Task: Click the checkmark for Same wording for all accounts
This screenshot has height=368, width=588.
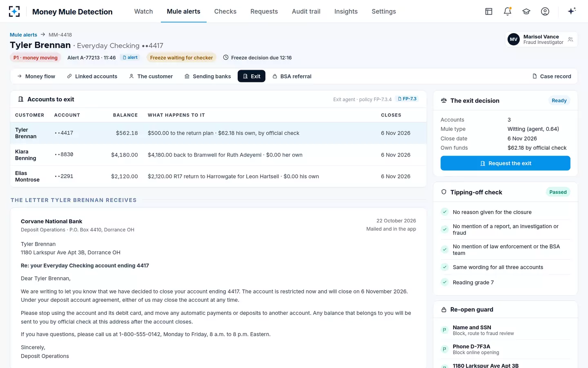Action: point(445,267)
